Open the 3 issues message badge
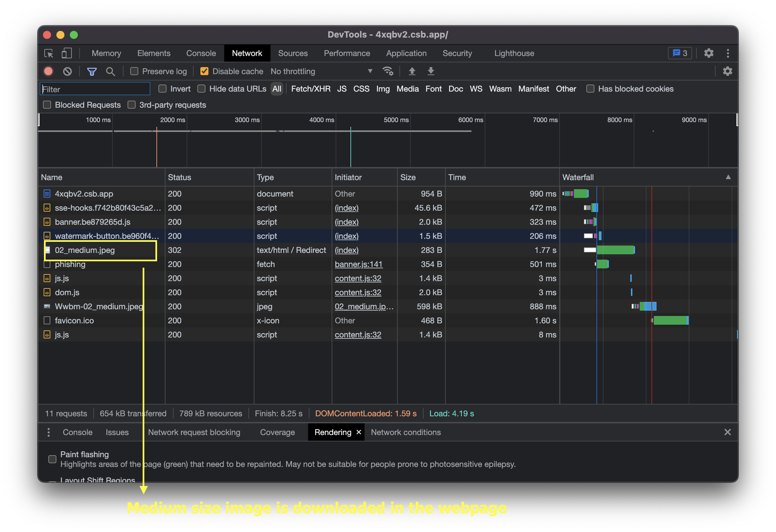The height and width of the screenshot is (532, 776). (680, 53)
